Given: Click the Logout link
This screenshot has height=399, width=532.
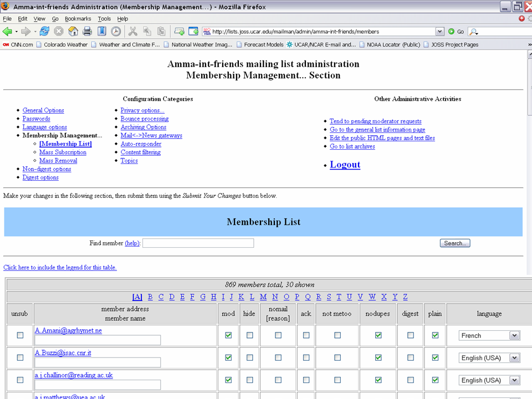Looking at the screenshot, I should click(345, 165).
